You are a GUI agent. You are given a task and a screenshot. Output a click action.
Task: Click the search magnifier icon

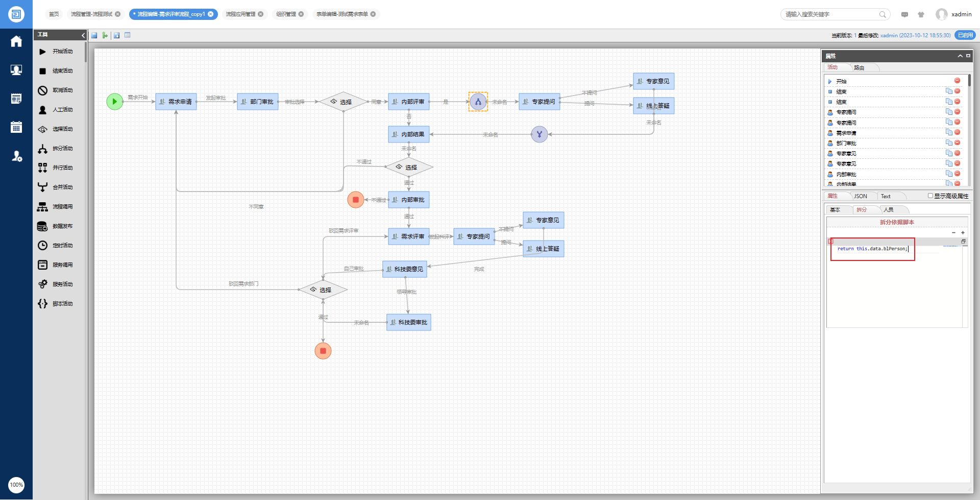883,14
